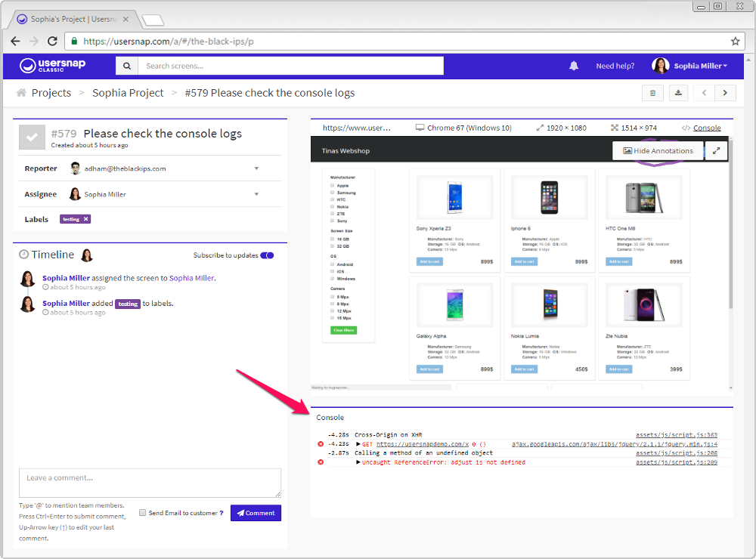Select the Sophia's Project browser tab
Viewport: 756px width, 559px height.
tap(73, 20)
